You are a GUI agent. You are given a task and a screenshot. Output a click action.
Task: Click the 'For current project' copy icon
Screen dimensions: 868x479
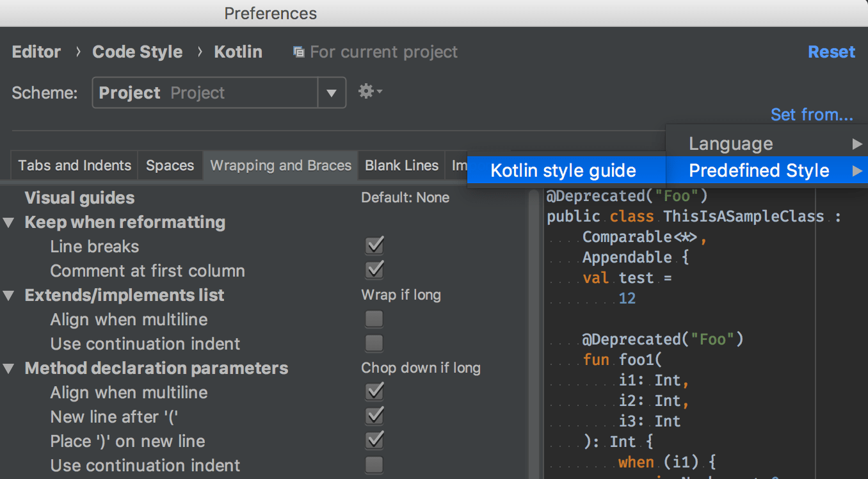click(298, 52)
